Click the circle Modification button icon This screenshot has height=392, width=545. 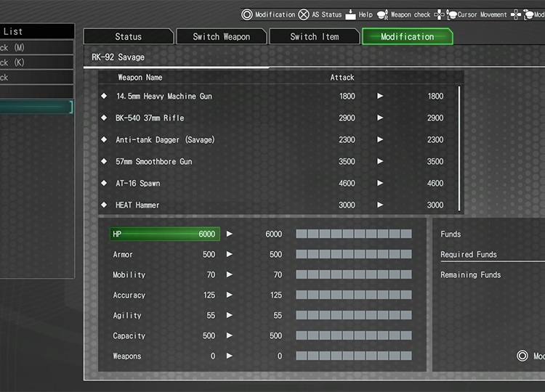247,15
